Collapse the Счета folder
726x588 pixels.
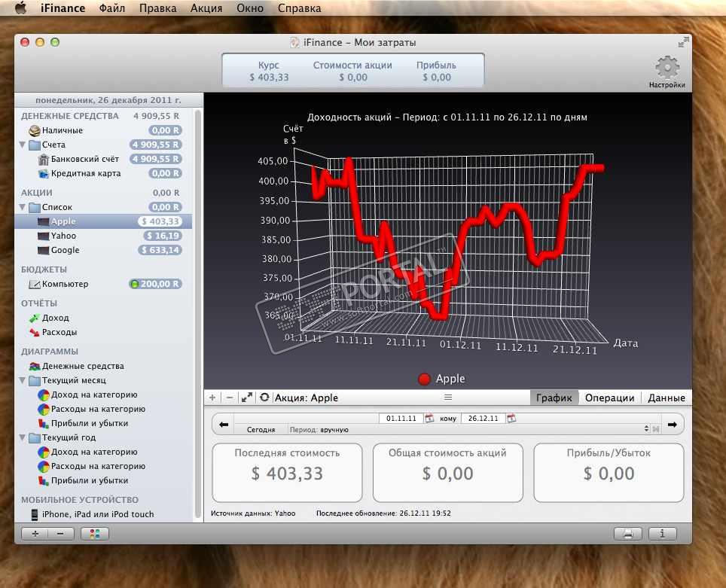pos(23,145)
